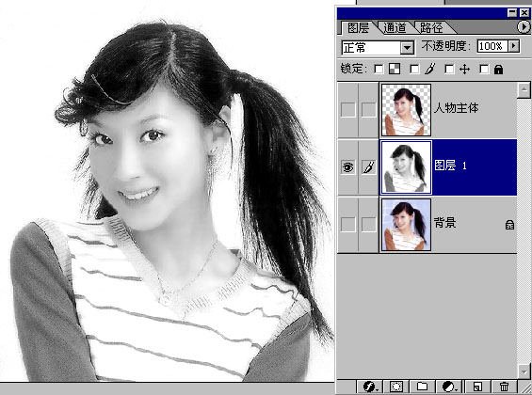The image size is (532, 395).
Task: Open the 正常 blend mode dropdown
Action: tap(407, 48)
